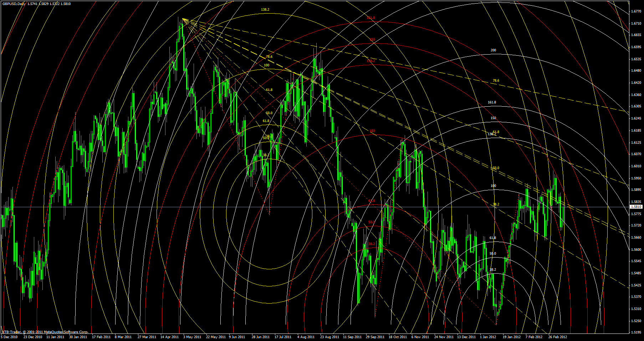Click the 1.6010 price axis label
The image size is (644, 341).
point(636,166)
